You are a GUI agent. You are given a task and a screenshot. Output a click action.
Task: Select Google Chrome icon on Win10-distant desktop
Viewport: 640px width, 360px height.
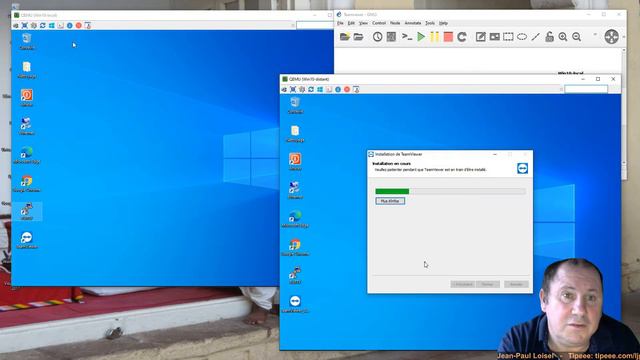pyautogui.click(x=295, y=247)
